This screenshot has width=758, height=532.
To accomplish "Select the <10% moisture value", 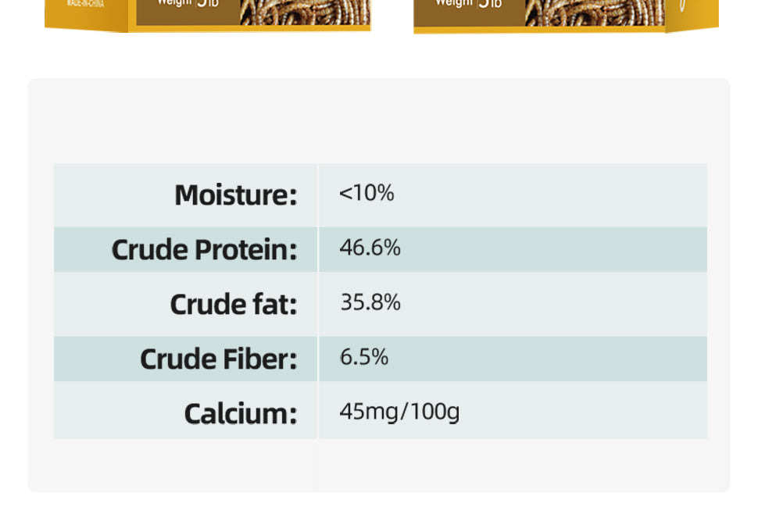I will pos(366,193).
